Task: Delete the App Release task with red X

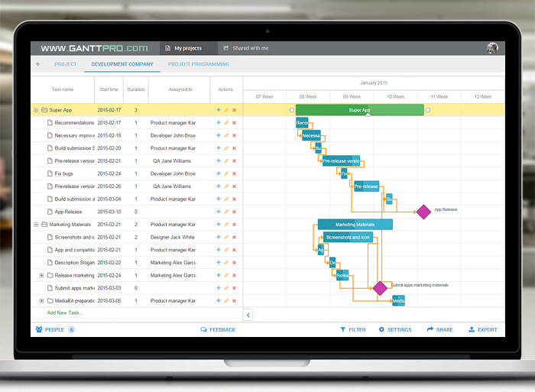Action: pyautogui.click(x=234, y=212)
